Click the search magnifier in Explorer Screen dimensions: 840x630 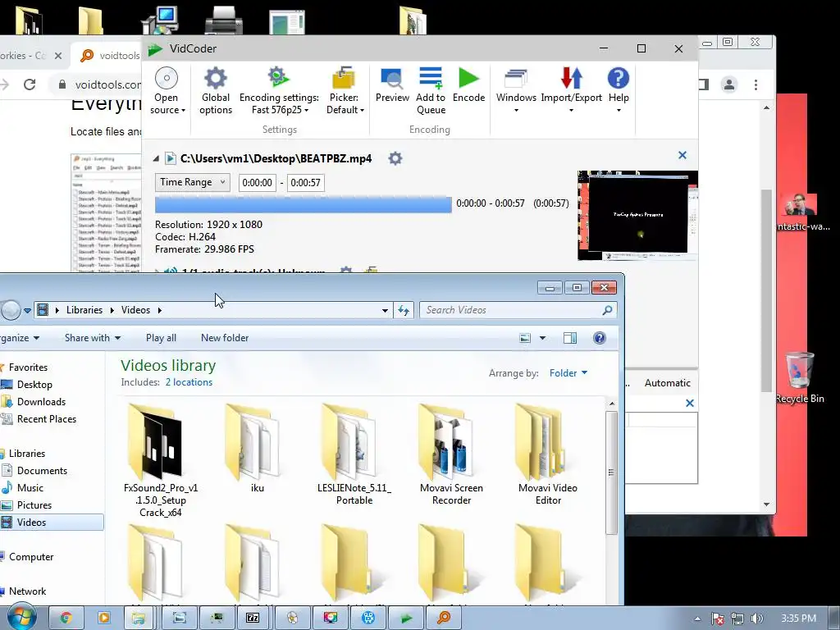(x=607, y=310)
